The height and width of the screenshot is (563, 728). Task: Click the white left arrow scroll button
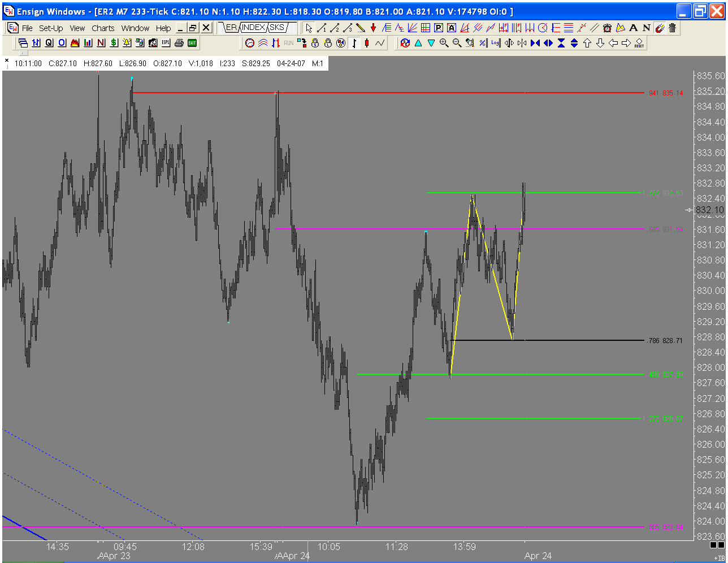coord(613,42)
